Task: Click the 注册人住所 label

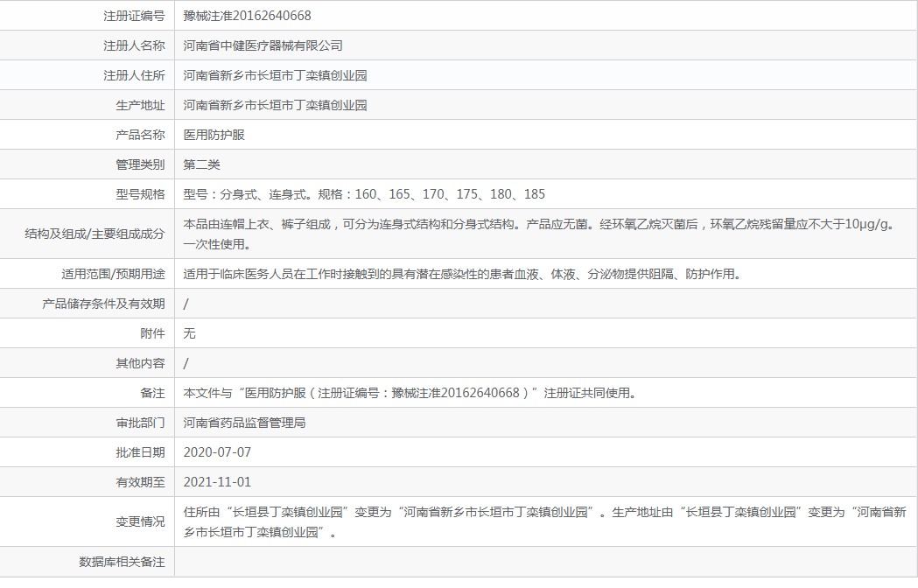Action: coord(134,75)
